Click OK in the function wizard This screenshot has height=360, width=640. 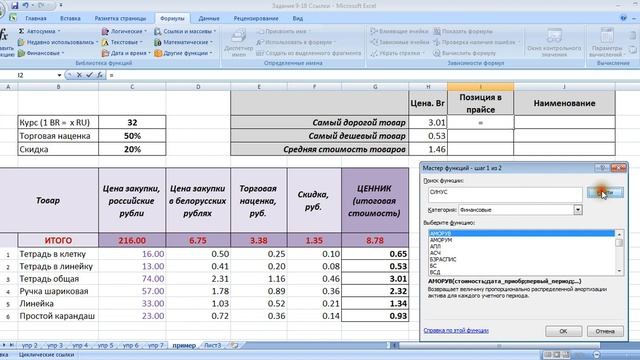coord(563,331)
